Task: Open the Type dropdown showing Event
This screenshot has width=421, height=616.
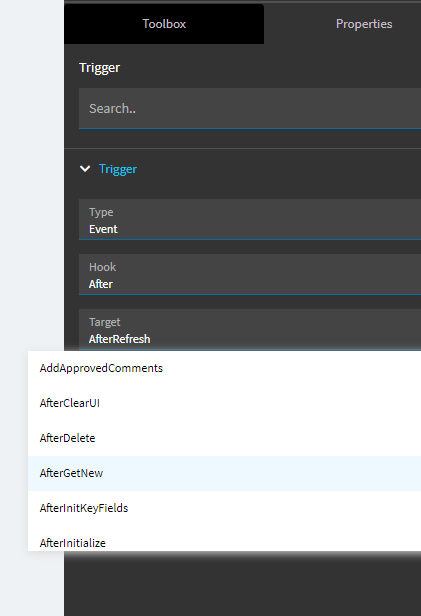Action: pos(250,219)
